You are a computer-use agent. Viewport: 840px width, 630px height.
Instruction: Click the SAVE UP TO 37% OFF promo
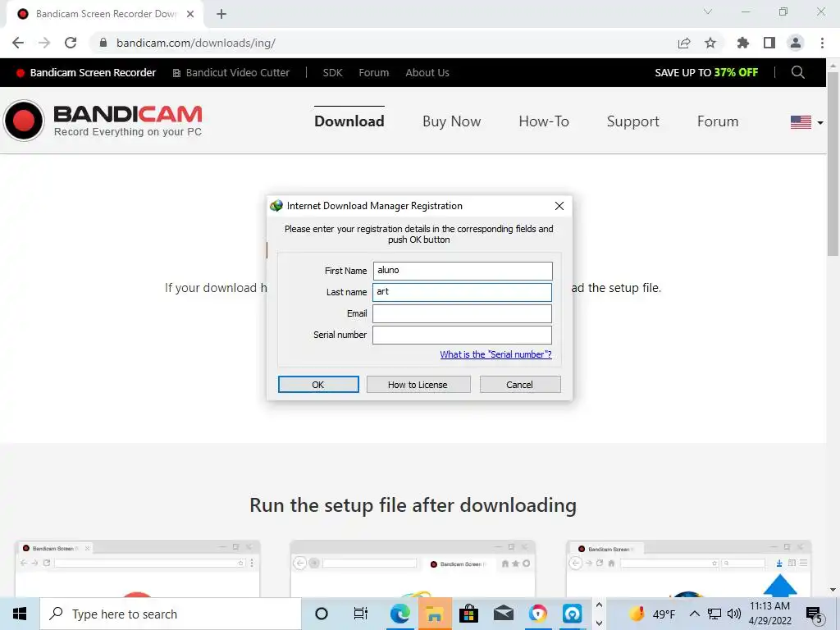(706, 73)
